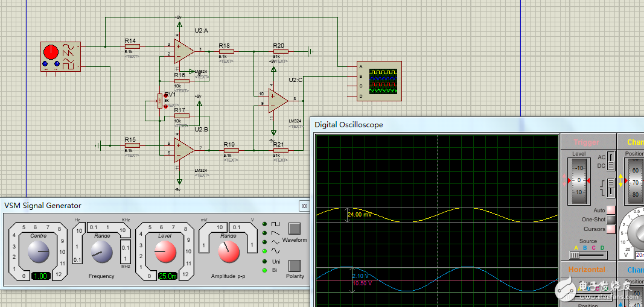Close the VSM Signal Generator window
This screenshot has width=644, height=307.
(304, 206)
